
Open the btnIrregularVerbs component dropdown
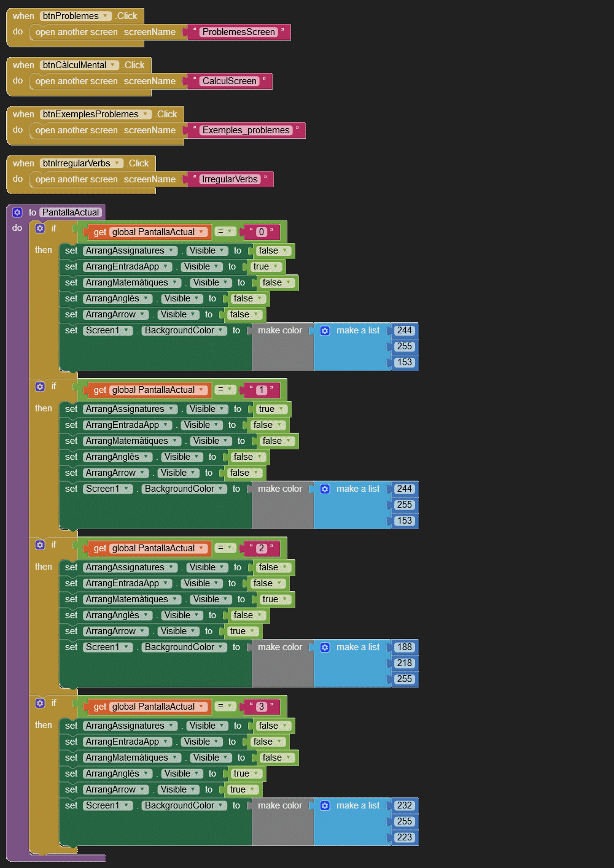(x=117, y=163)
